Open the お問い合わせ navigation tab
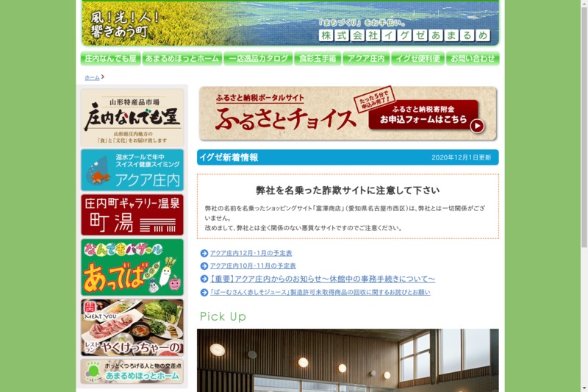Image resolution: width=588 pixels, height=392 pixels. 473,58
